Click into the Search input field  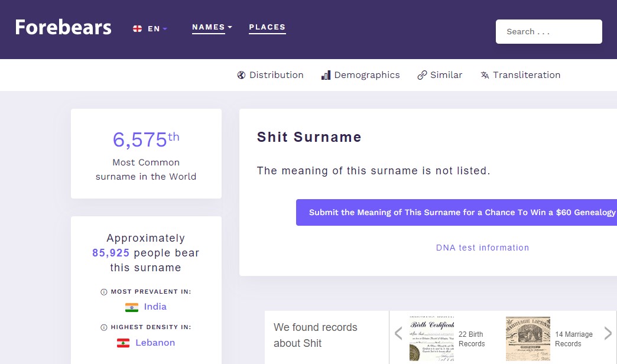549,31
